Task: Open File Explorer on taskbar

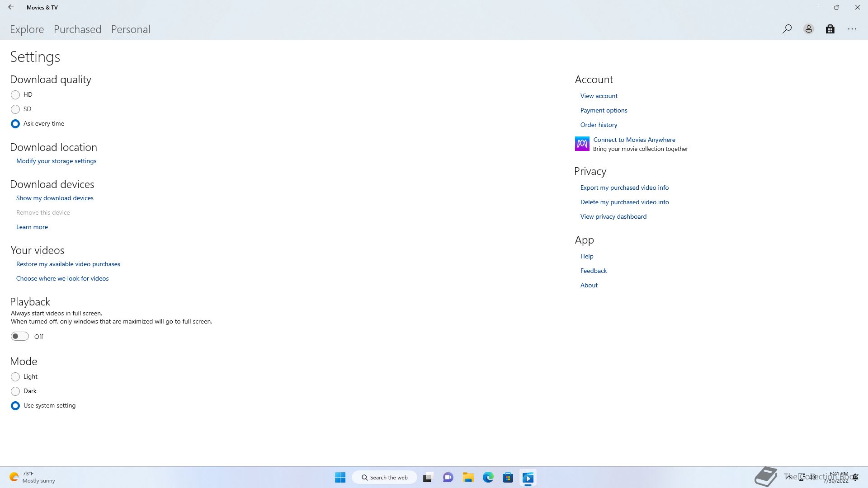Action: pyautogui.click(x=468, y=477)
